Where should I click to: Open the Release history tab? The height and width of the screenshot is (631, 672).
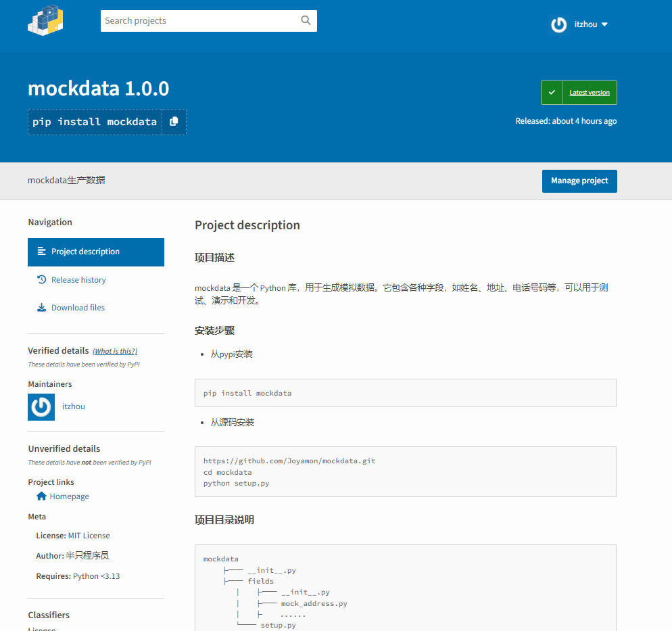click(78, 280)
